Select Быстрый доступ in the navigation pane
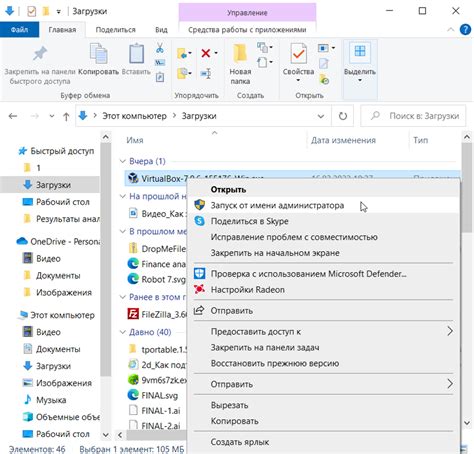This screenshot has width=474, height=454. tap(62, 151)
